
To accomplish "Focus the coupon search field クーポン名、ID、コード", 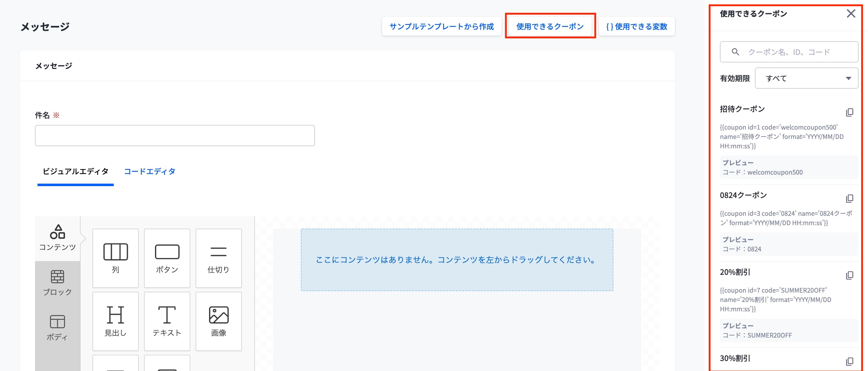I will [789, 52].
